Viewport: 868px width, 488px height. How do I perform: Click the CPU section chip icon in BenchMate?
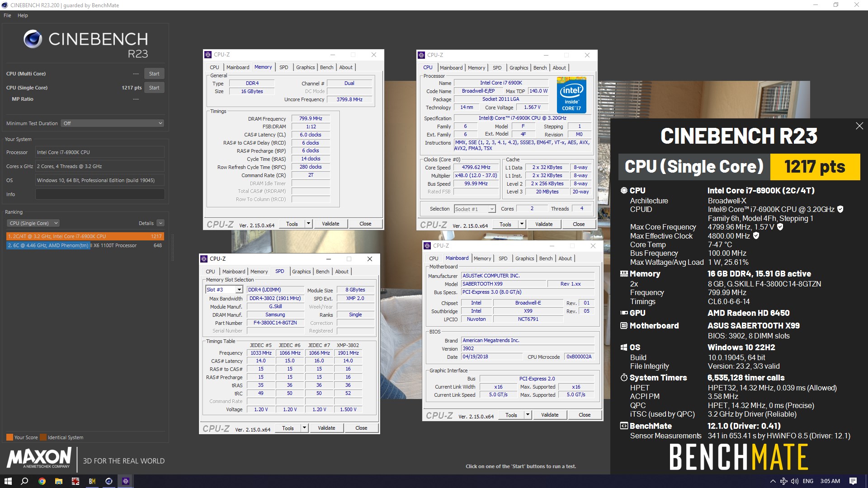tap(624, 191)
